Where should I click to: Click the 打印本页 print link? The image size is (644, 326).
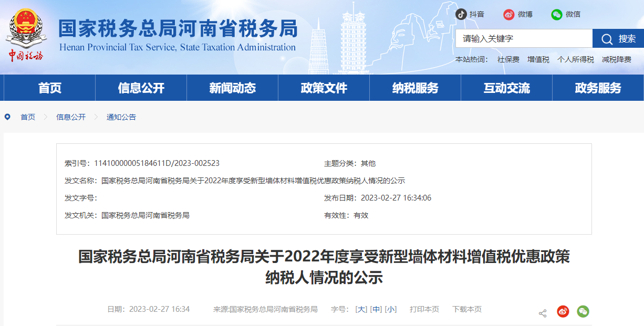click(x=424, y=310)
